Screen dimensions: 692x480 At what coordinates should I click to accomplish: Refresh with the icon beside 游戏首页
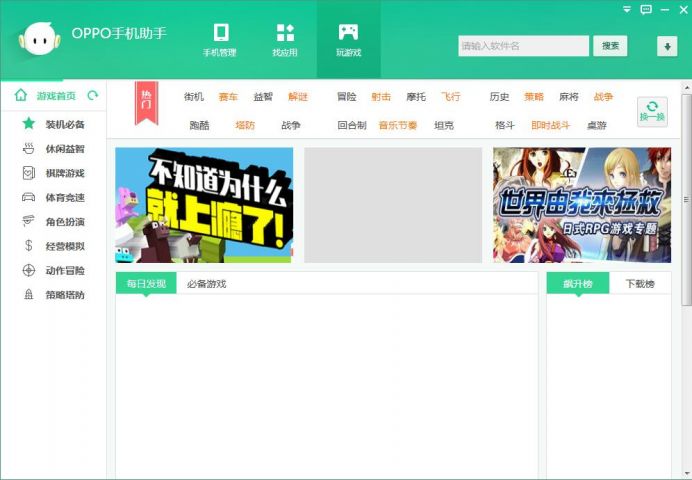point(93,95)
